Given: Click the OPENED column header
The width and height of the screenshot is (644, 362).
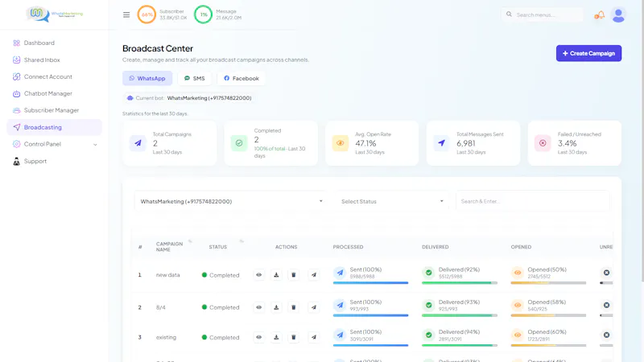Looking at the screenshot, I should click(521, 247).
